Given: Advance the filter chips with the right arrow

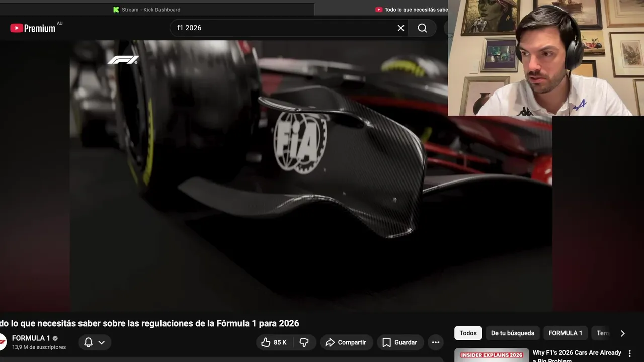Looking at the screenshot, I should click(x=622, y=333).
